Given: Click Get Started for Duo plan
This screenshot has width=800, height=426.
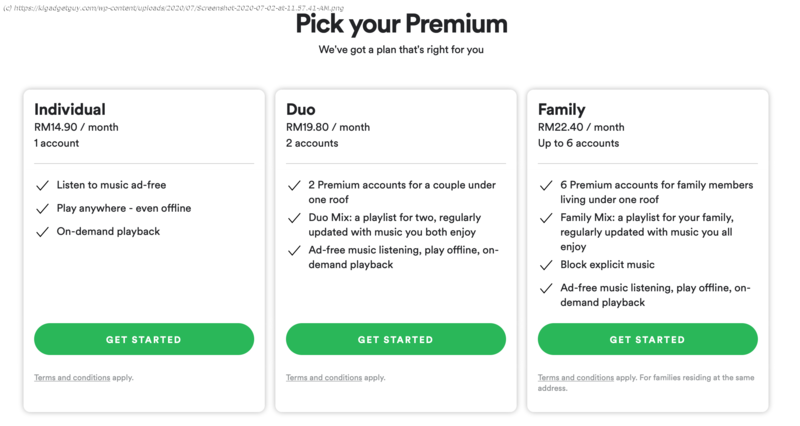Looking at the screenshot, I should 395,339.
